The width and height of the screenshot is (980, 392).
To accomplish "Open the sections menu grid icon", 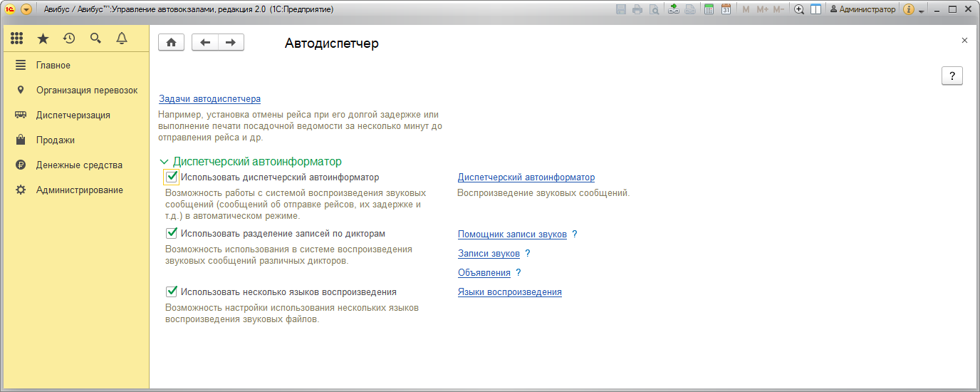I will pos(17,38).
